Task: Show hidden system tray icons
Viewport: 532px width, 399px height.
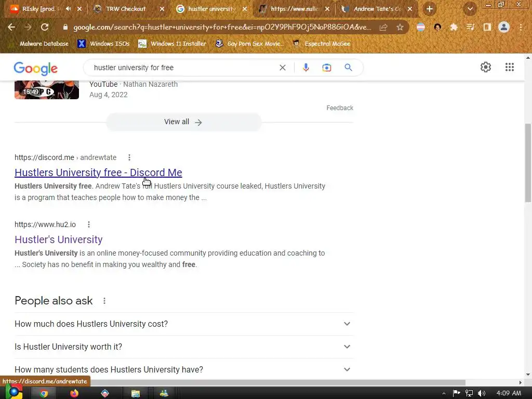Action: pos(444,393)
